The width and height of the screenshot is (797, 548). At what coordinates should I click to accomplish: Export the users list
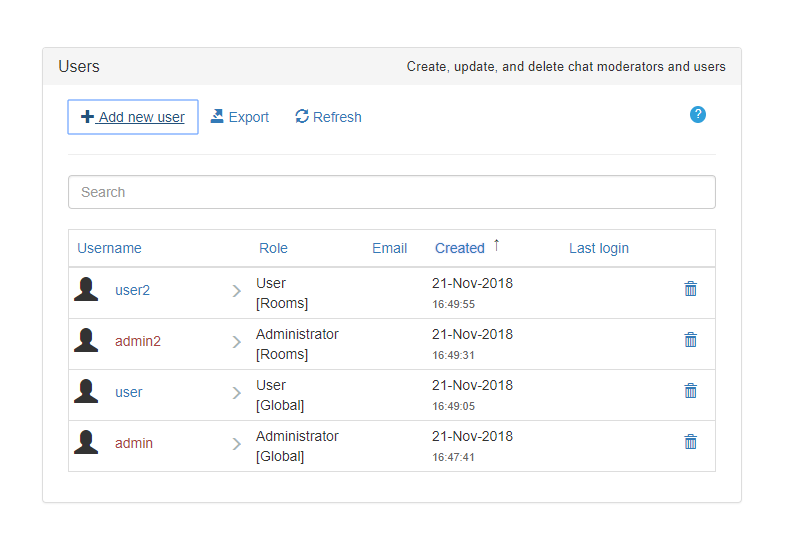pos(240,117)
